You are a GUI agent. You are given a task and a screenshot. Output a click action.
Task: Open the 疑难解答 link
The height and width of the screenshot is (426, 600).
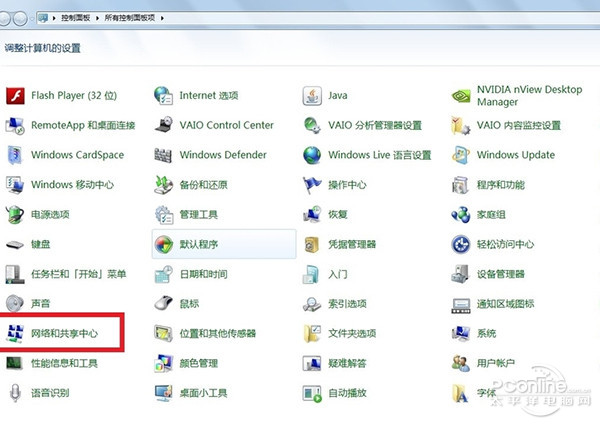click(347, 363)
